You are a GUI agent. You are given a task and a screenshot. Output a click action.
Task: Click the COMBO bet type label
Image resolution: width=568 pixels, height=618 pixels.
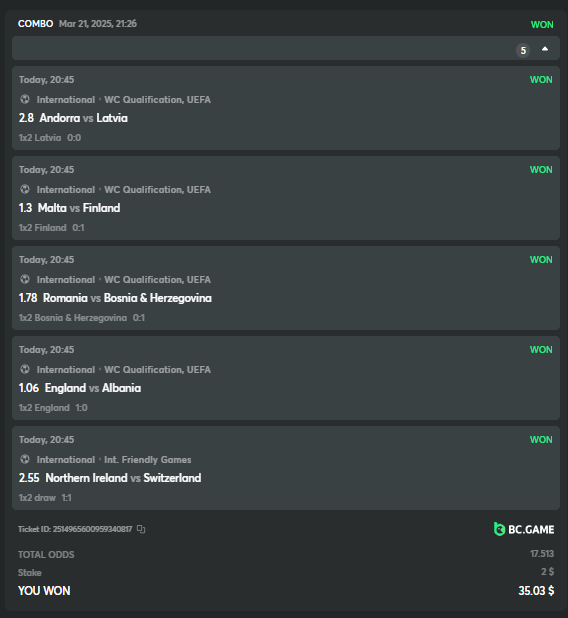tap(35, 24)
